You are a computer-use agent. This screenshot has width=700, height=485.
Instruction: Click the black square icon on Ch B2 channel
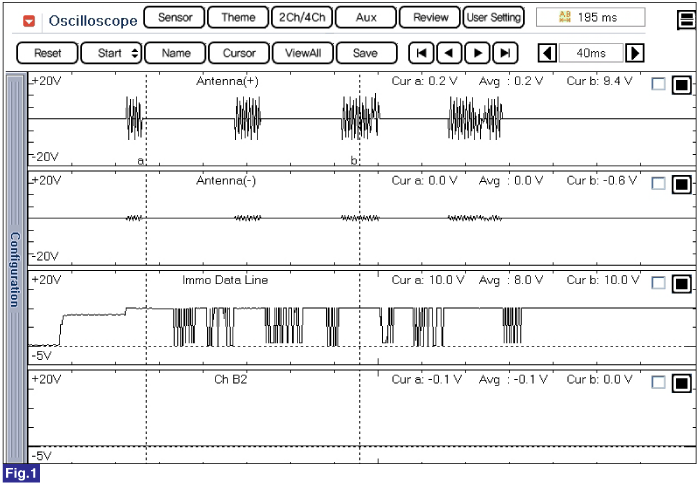(x=681, y=383)
